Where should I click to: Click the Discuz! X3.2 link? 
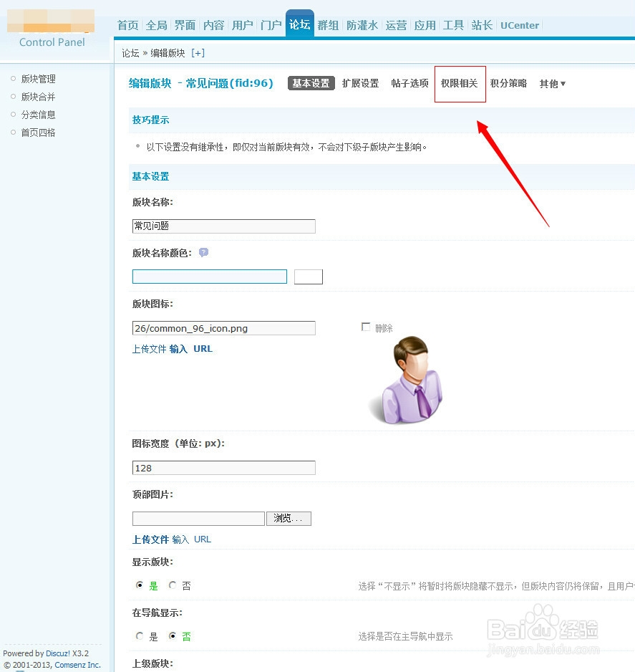[x=65, y=653]
